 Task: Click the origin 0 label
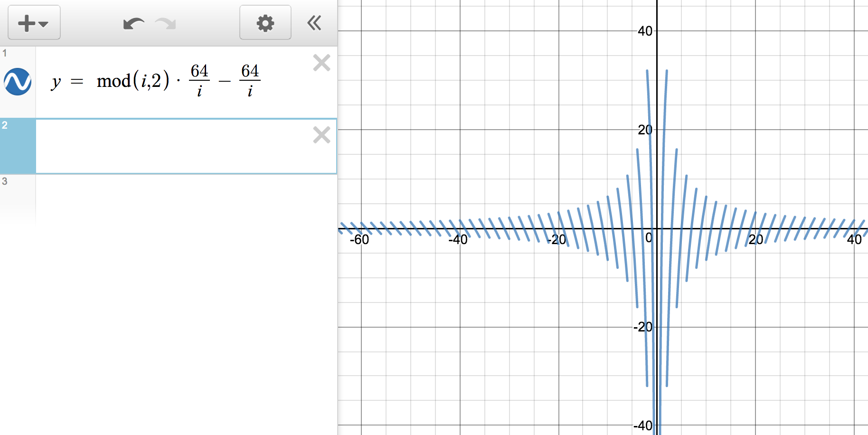pos(649,238)
